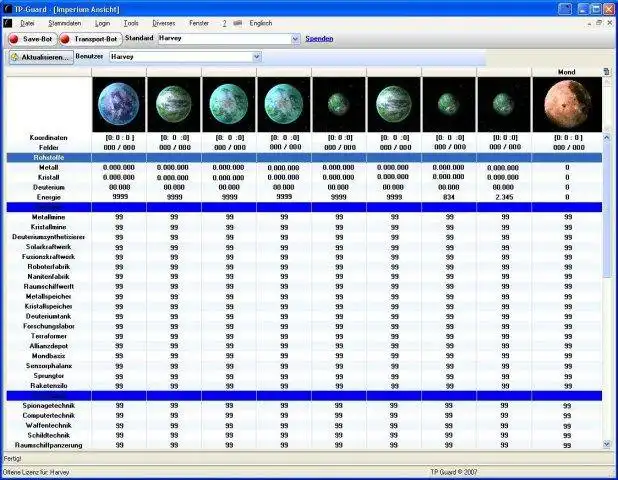Screen dimensions: 618x480
Task: Follow the Spenden link
Action: pyautogui.click(x=319, y=39)
